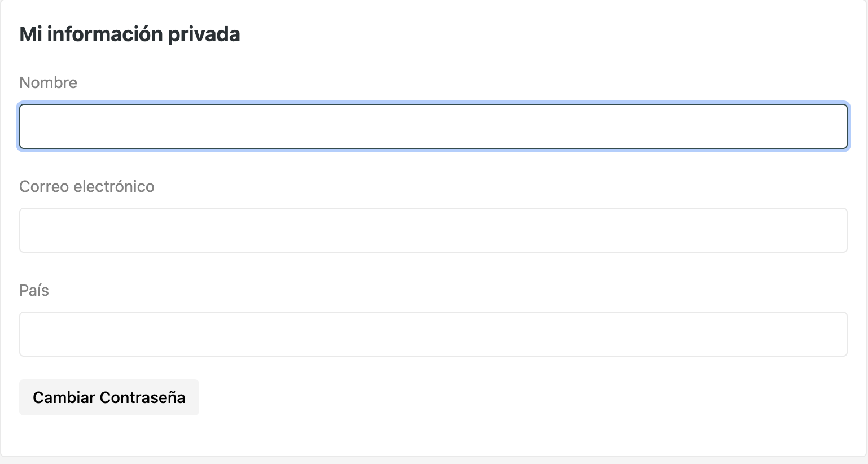Image resolution: width=868 pixels, height=464 pixels.
Task: Click the Correo electrónico label text
Action: pos(87,187)
